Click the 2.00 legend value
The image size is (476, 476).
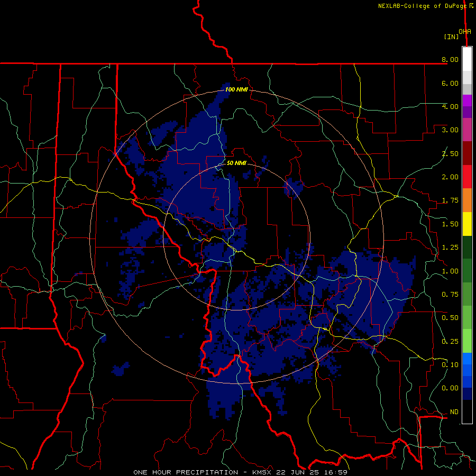click(450, 177)
